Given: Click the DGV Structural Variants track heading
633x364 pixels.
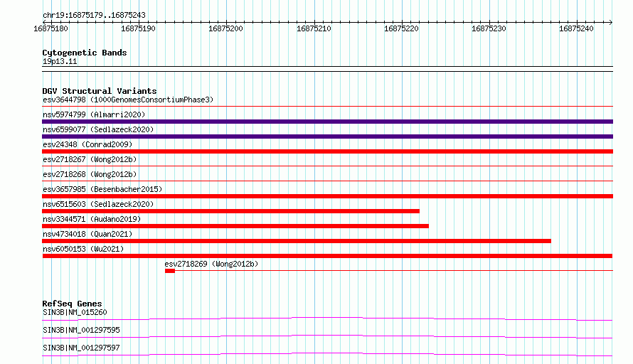Looking at the screenshot, I should click(x=100, y=91).
